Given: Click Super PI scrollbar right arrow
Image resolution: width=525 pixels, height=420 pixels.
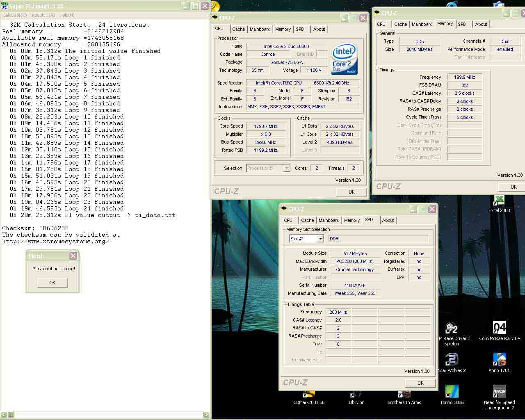Looking at the screenshot, I should (x=206, y=415).
